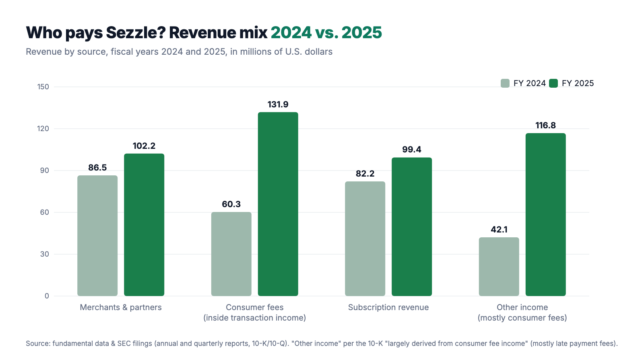Viewport: 644px width, 362px height.
Task: Select the FY 2025 Other income bar
Action: pyautogui.click(x=546, y=214)
